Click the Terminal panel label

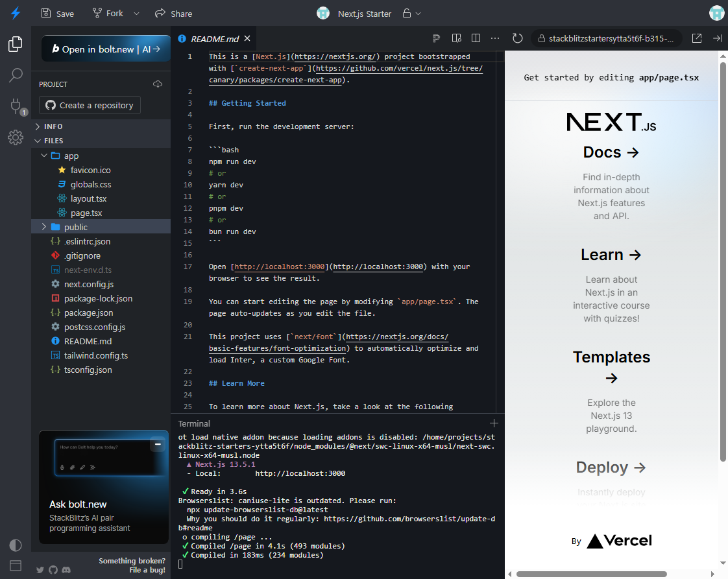(194, 423)
